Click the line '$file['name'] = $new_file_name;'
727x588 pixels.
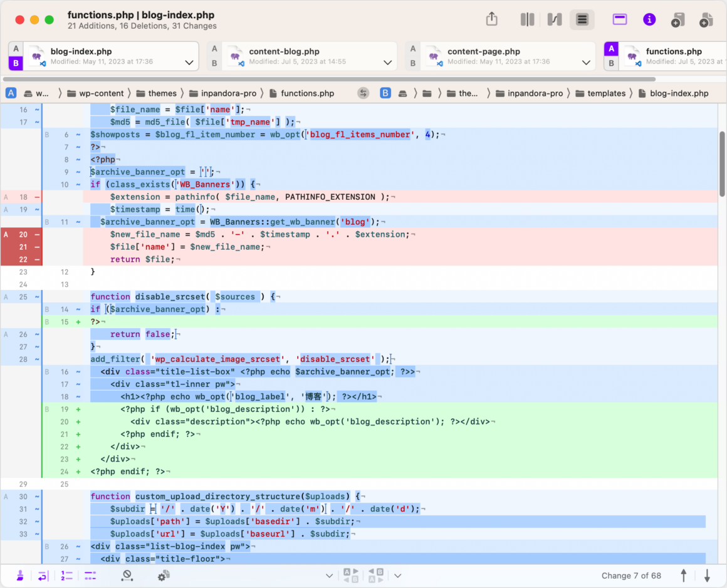click(187, 247)
